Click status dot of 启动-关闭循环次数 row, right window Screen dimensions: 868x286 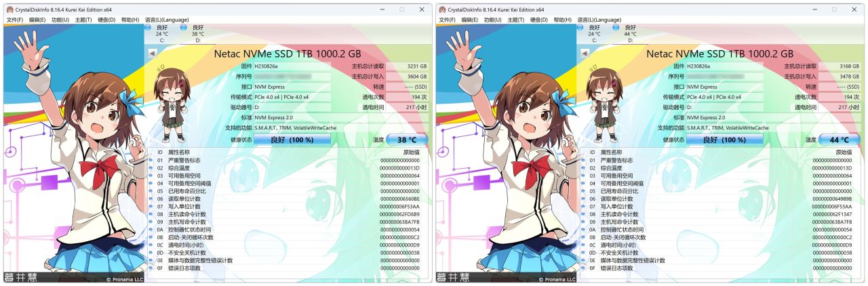click(583, 237)
